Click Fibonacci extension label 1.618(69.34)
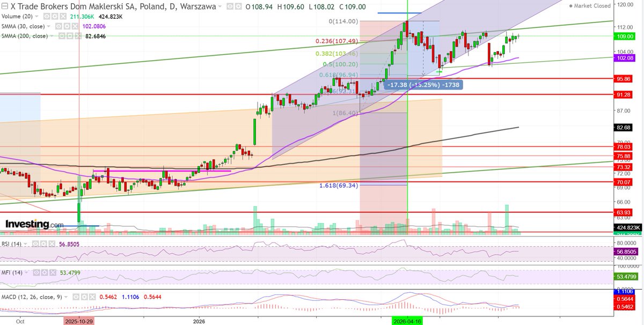The height and width of the screenshot is (325, 644). (x=339, y=185)
